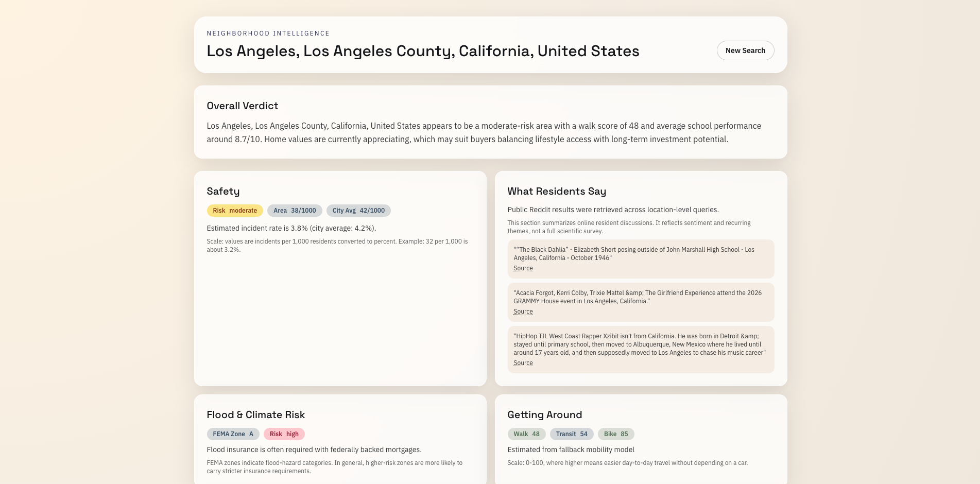The image size is (980, 484).
Task: Click the New Search button
Action: click(x=745, y=50)
